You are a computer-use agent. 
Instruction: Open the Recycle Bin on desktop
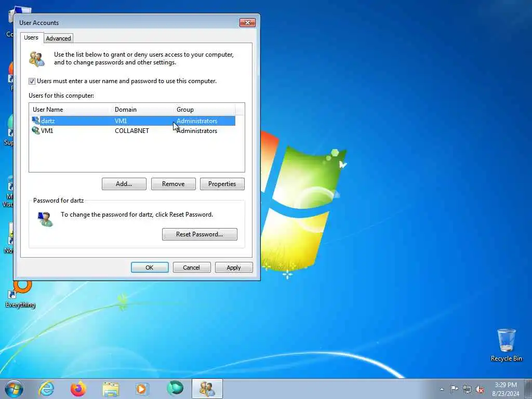pos(506,345)
